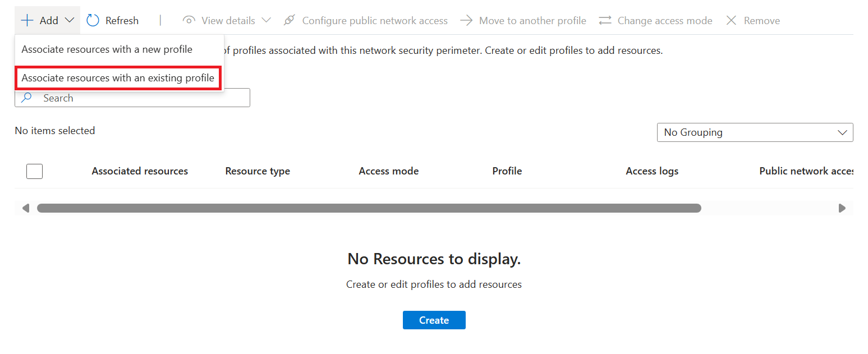Expand the Add menu chevron
This screenshot has height=354, width=868.
[x=68, y=20]
